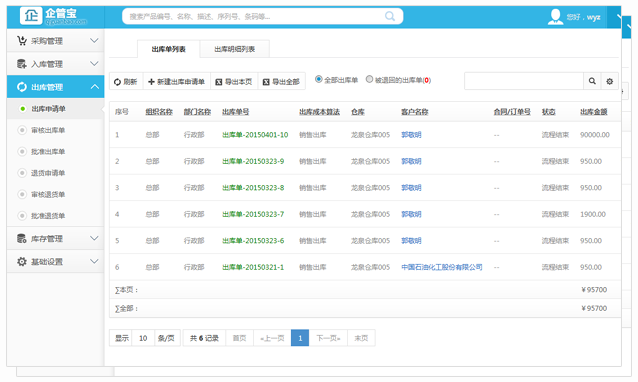Image resolution: width=638 pixels, height=382 pixels.
Task: Select the 全部出库单 radio button
Action: click(319, 79)
